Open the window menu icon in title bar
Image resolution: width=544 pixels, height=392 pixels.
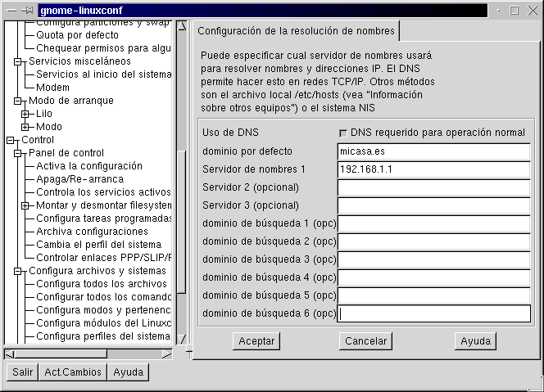[x=11, y=11]
